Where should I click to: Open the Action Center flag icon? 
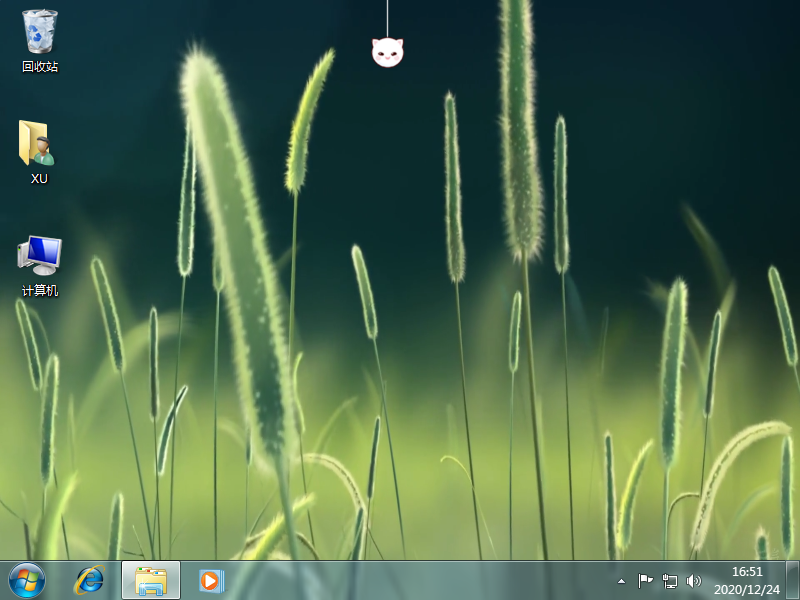click(645, 580)
